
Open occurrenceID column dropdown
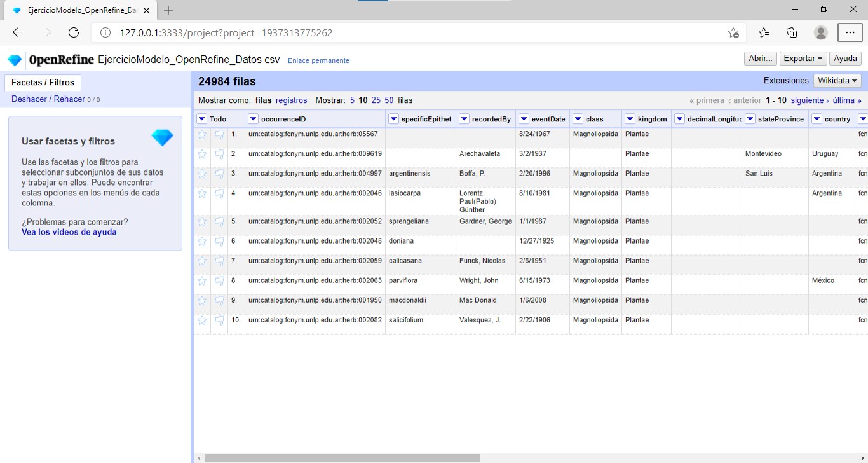pyautogui.click(x=253, y=119)
